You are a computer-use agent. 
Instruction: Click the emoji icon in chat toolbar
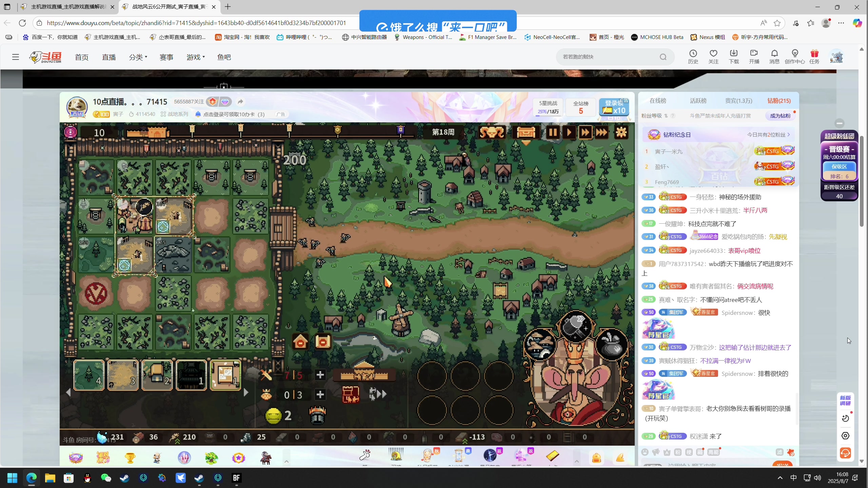pos(645,452)
